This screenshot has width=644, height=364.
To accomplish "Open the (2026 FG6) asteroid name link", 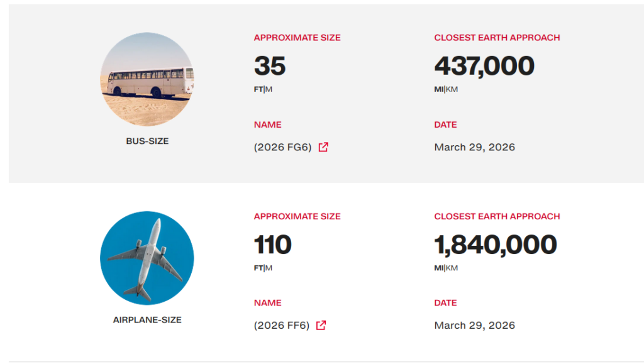I will [283, 147].
